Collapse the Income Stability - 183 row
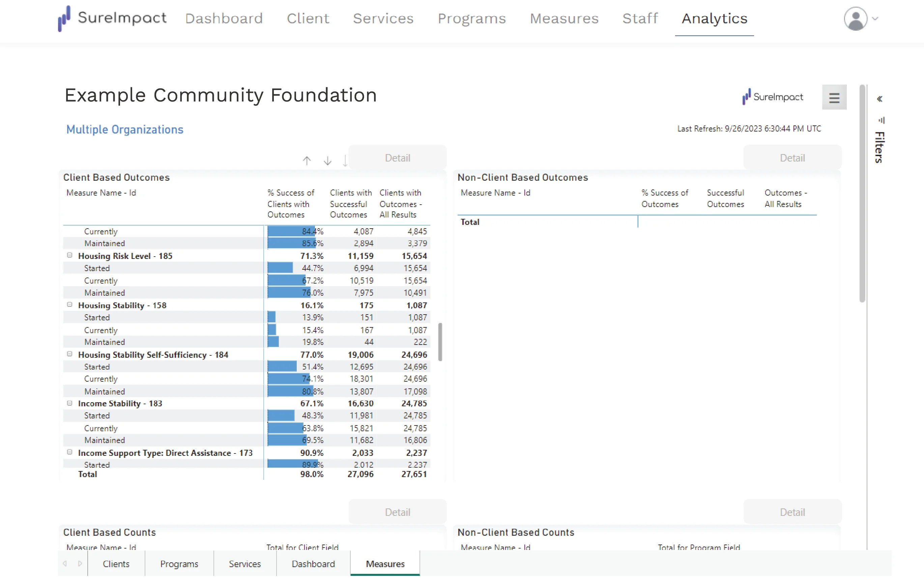The width and height of the screenshot is (924, 588). click(x=69, y=403)
